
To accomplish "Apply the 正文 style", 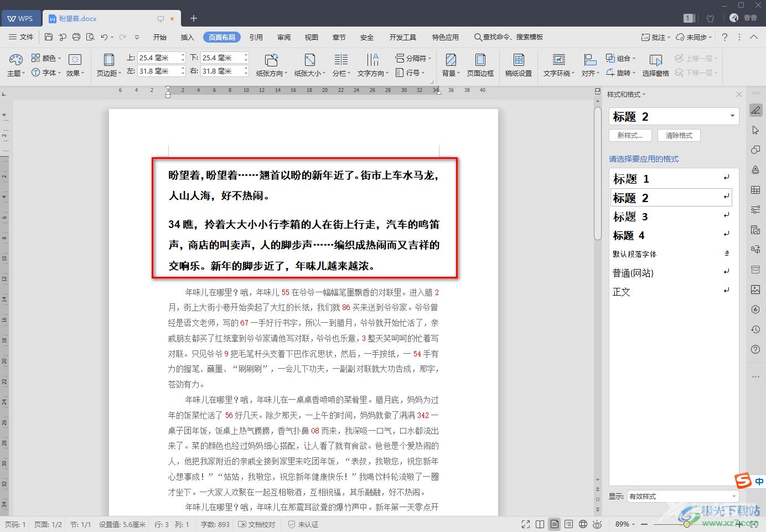I will coord(670,292).
